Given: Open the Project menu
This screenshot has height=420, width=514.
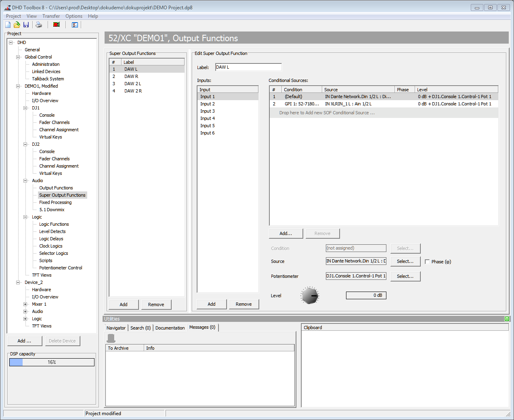Looking at the screenshot, I should point(13,16).
